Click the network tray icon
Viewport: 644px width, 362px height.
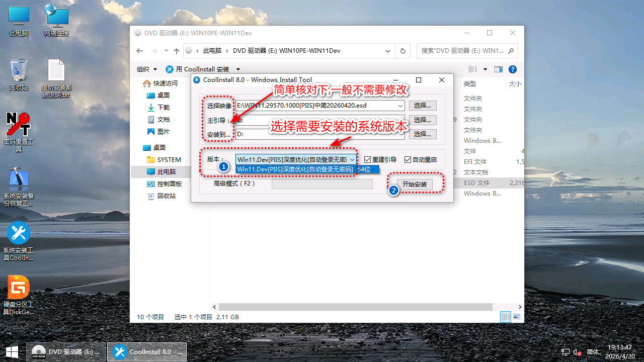pyautogui.click(x=566, y=352)
